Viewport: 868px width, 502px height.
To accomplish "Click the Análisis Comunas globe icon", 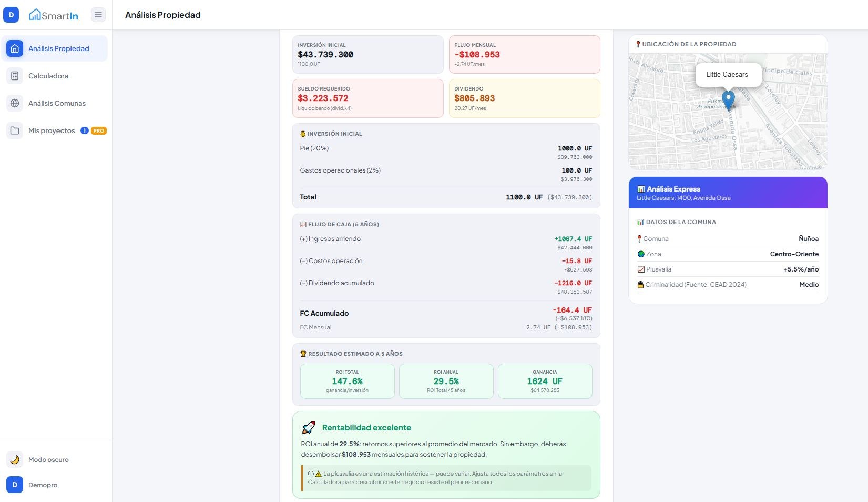I will tap(15, 103).
